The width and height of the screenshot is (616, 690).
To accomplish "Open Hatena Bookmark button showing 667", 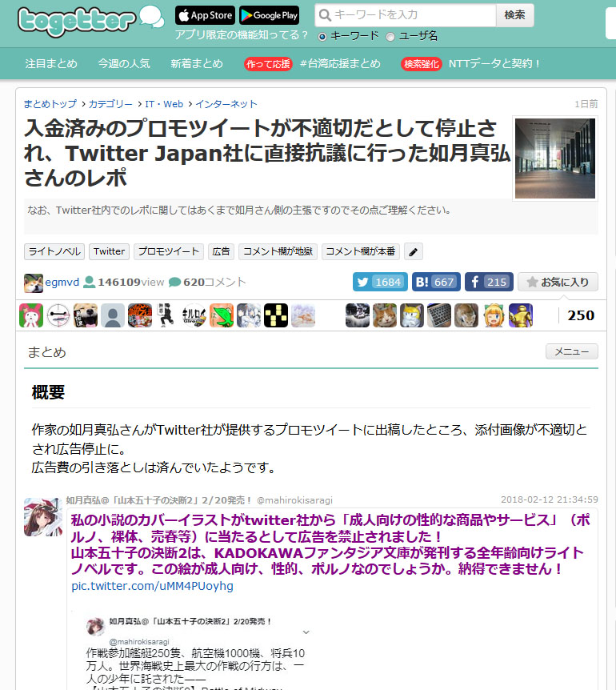I will [436, 282].
